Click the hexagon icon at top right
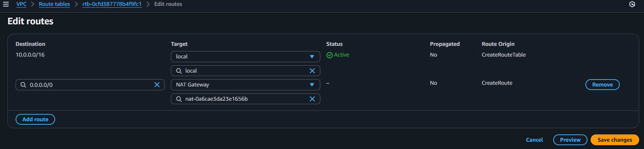Screen dimensions: 644x149 pyautogui.click(x=632, y=4)
